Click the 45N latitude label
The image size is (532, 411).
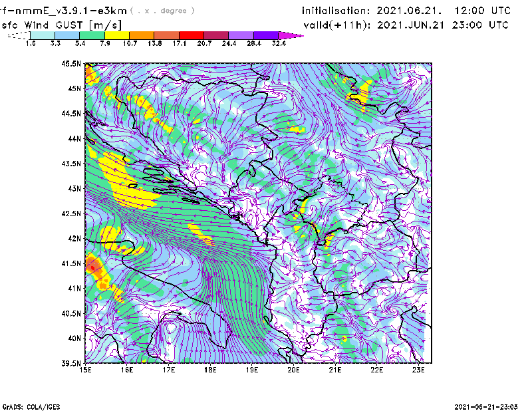coord(74,88)
